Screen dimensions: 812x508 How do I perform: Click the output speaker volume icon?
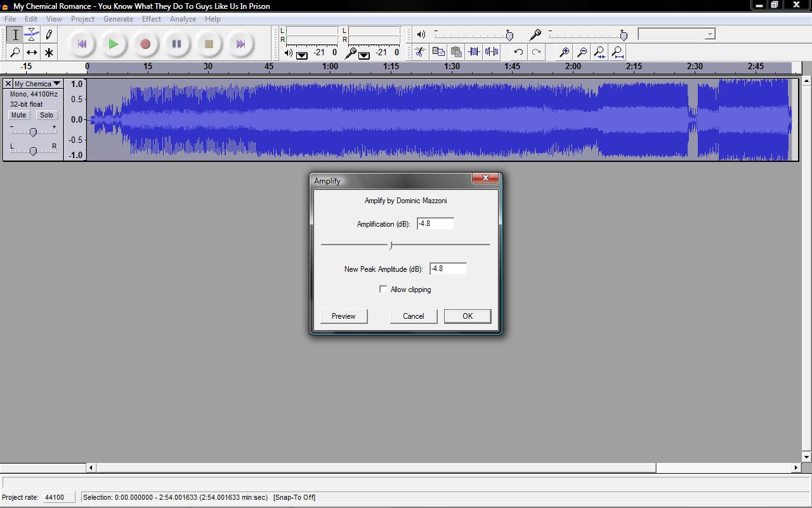(421, 34)
